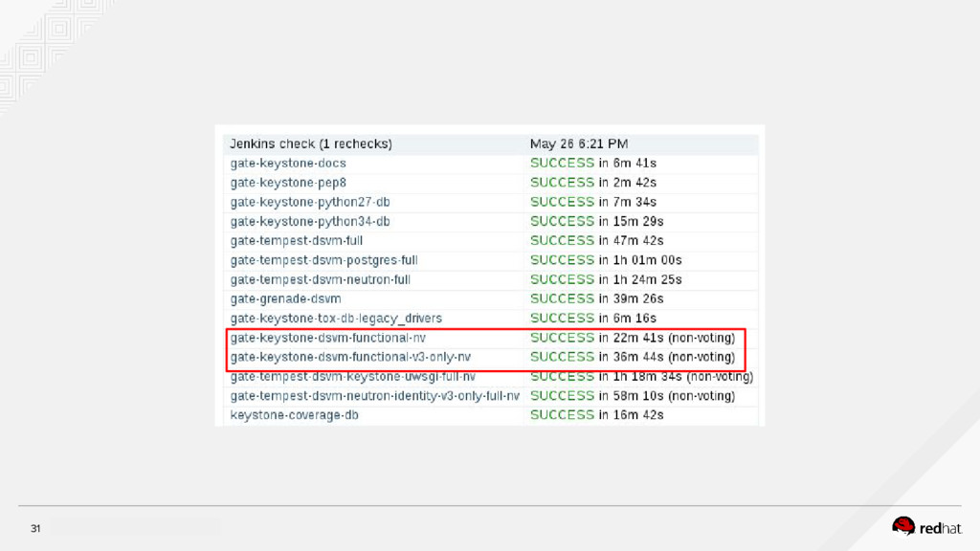Screen dimensions: 980x551
Task: Select 'SUCCESS in 36m 44s (non-voting)' result
Action: (633, 358)
